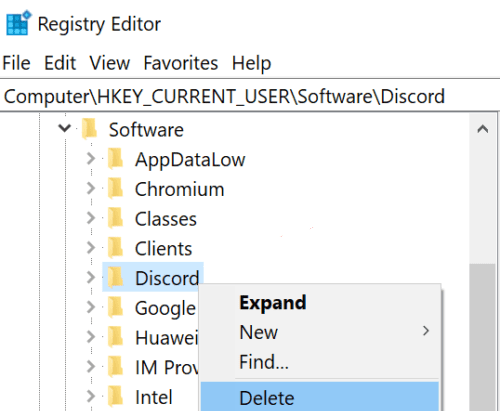This screenshot has height=411, width=500.
Task: Select the Software folder icon
Action: tap(90, 129)
